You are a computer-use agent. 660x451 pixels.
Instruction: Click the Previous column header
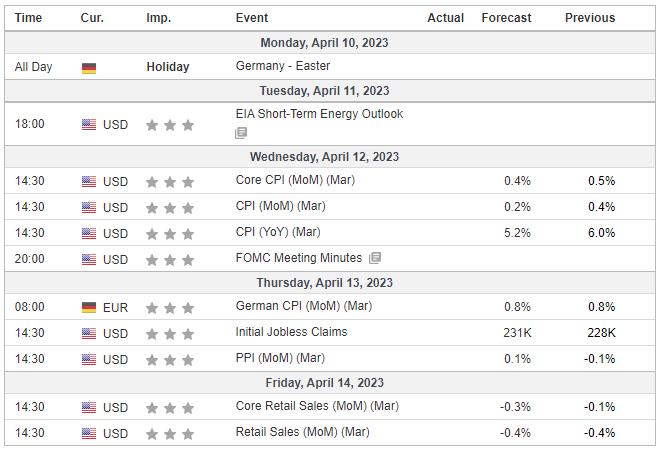(590, 18)
